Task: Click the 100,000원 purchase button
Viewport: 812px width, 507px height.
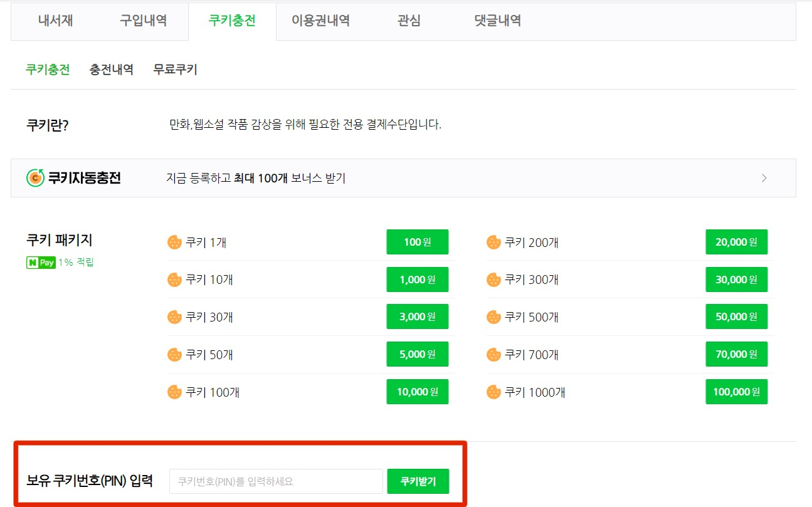Action: (x=737, y=391)
